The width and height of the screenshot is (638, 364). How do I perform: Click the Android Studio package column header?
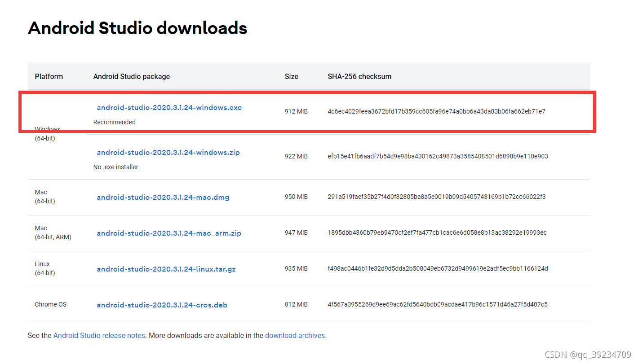click(x=131, y=76)
